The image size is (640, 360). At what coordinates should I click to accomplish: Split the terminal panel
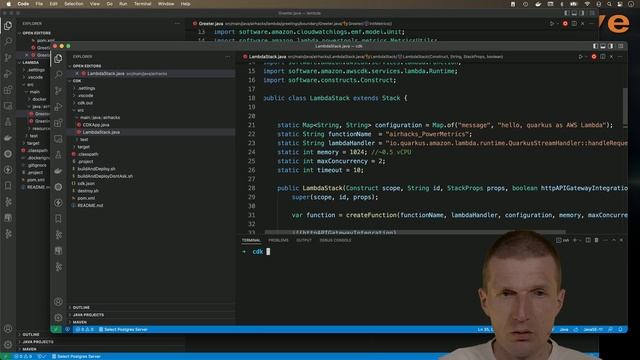click(588, 240)
